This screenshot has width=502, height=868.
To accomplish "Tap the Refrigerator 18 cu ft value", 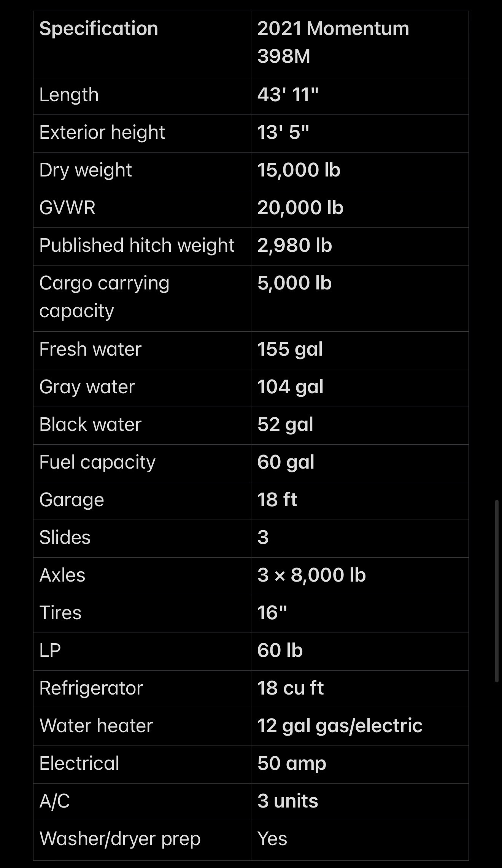I will coord(291,688).
